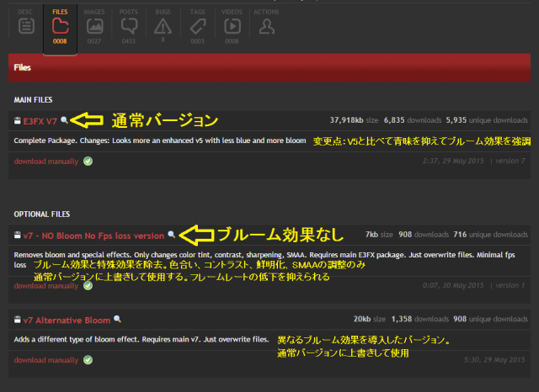Screen dimensions: 539x392
Task: Click the MAIN FILES heading
Action: (x=33, y=100)
